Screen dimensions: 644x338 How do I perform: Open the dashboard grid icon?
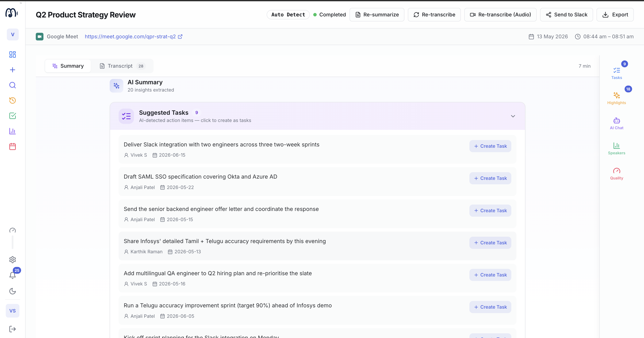point(13,54)
